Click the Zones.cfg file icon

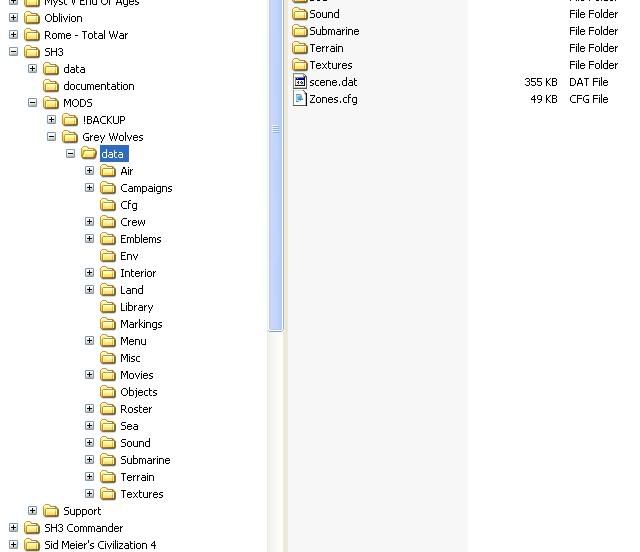(x=300, y=99)
